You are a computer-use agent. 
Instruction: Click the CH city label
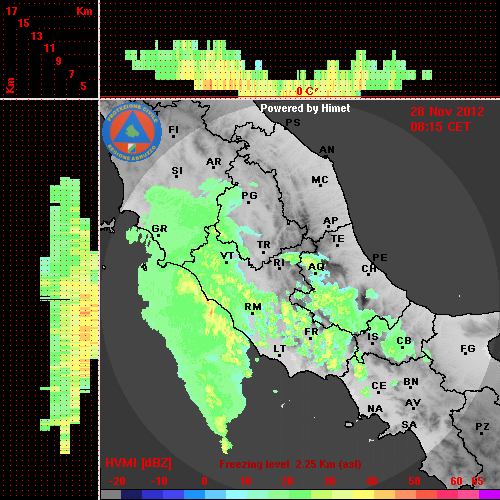click(x=369, y=268)
